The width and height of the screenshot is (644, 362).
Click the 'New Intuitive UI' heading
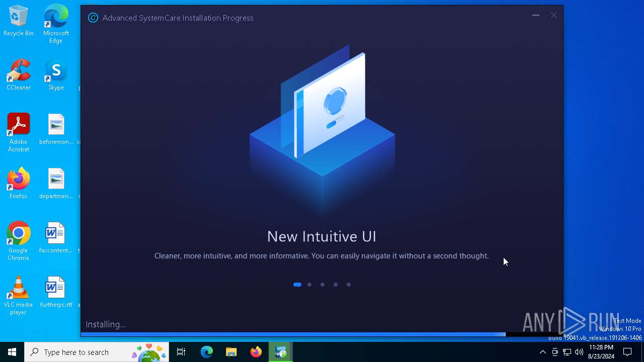tap(321, 236)
